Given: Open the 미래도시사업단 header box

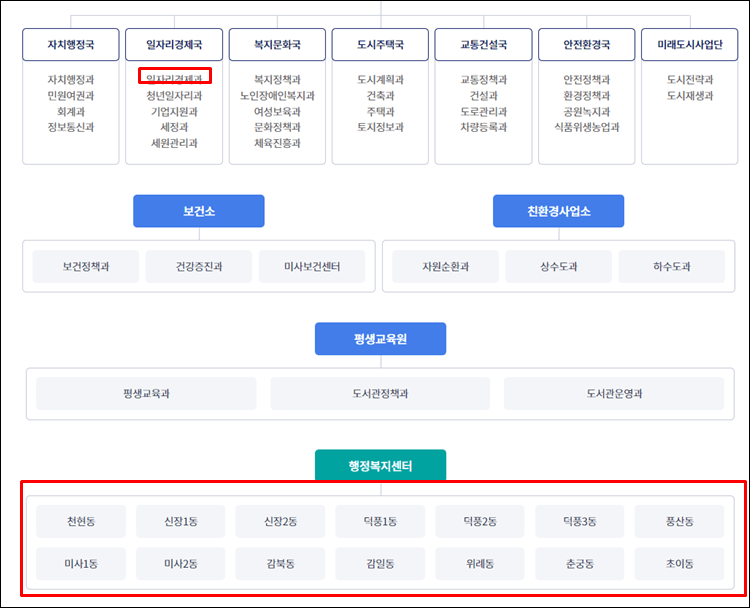Looking at the screenshot, I should pos(690,44).
